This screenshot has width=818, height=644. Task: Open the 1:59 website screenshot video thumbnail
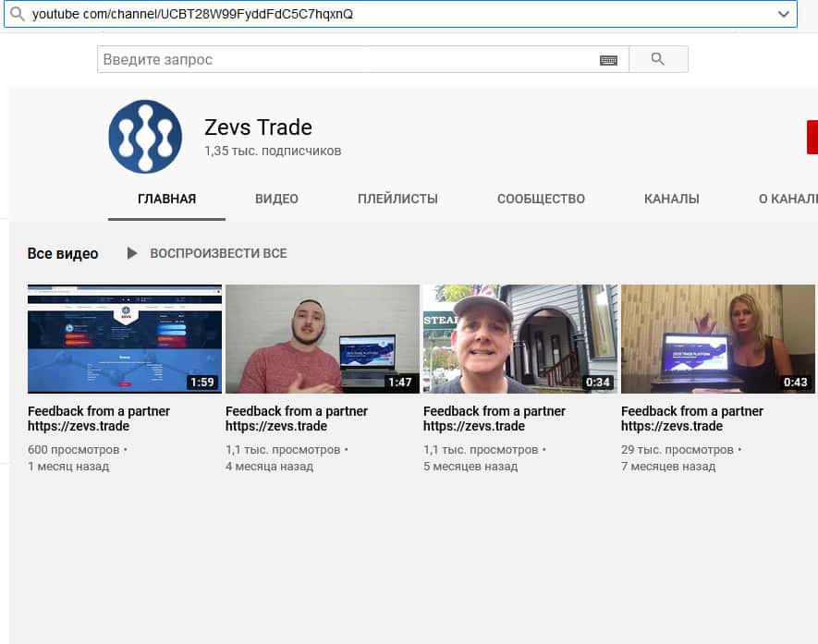click(x=125, y=339)
